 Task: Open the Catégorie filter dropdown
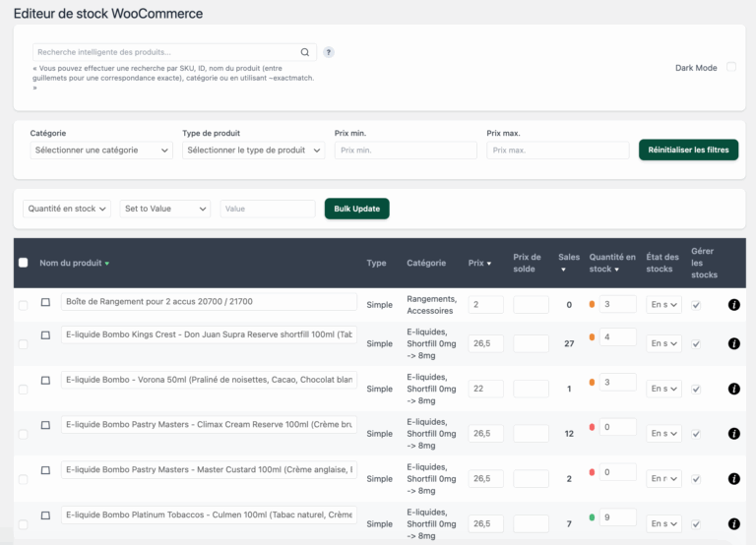(101, 151)
